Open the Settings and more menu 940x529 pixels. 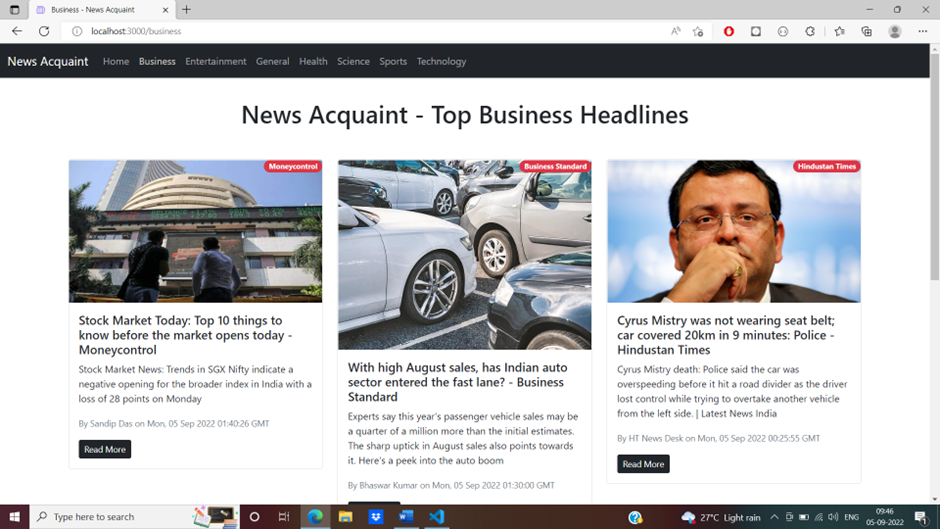click(923, 31)
